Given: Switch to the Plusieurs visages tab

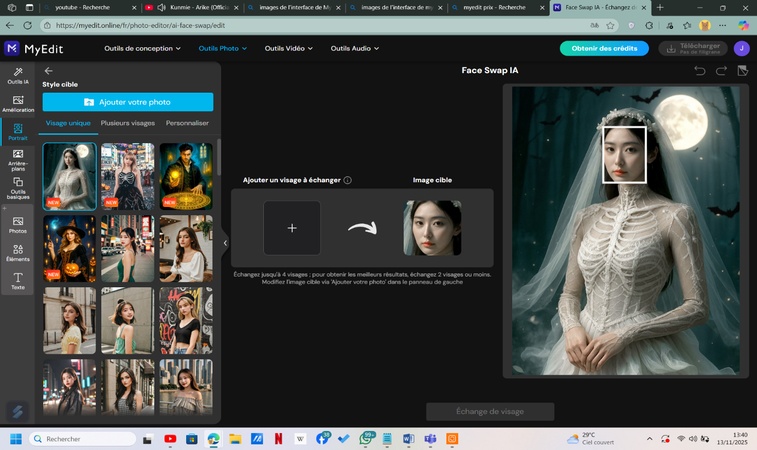Looking at the screenshot, I should 128,123.
